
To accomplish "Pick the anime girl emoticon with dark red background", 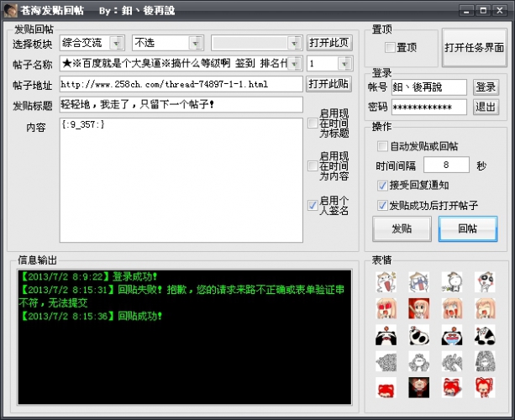I will [x=418, y=307].
